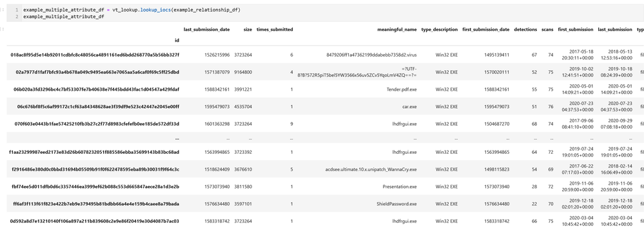Select the row id starting with ff6af3f113f6
Image resolution: width=644 pixels, height=233 pixels.
pos(96,203)
